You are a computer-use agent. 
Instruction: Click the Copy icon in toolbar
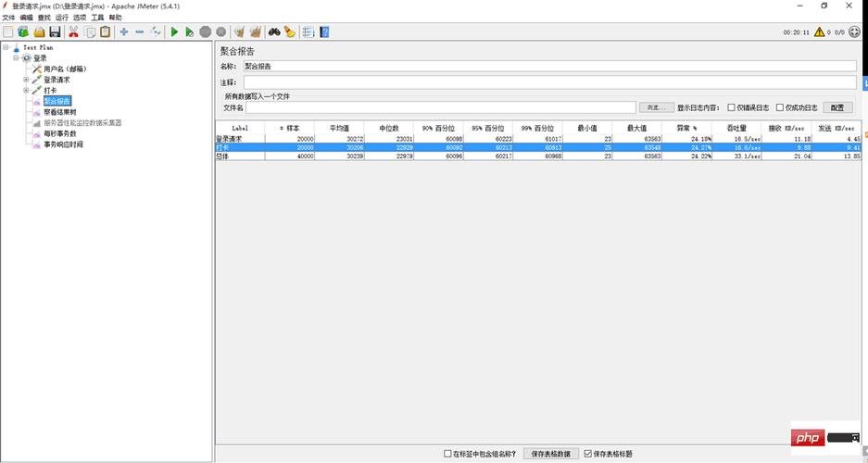coord(90,32)
